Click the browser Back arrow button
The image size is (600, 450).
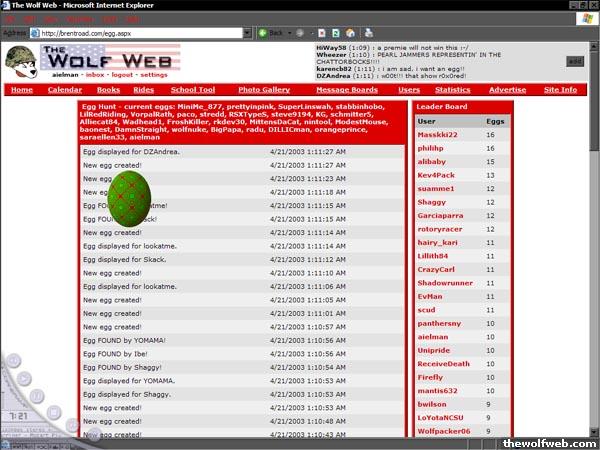263,33
